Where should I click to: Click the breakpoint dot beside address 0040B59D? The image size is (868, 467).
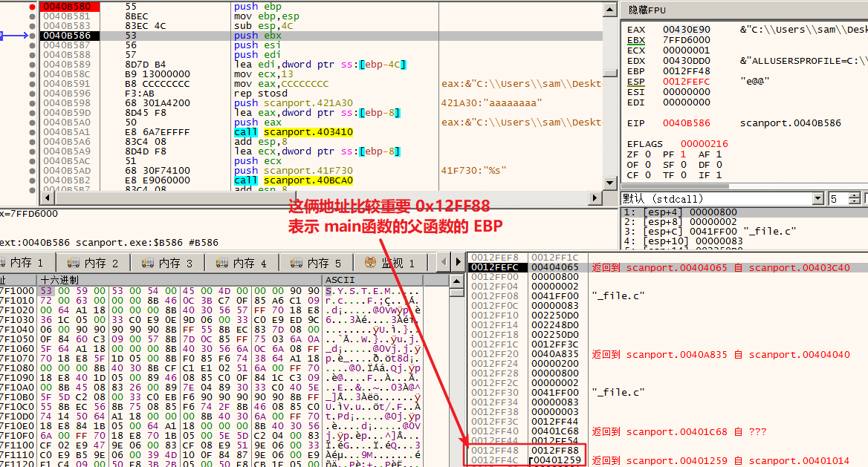click(30, 112)
